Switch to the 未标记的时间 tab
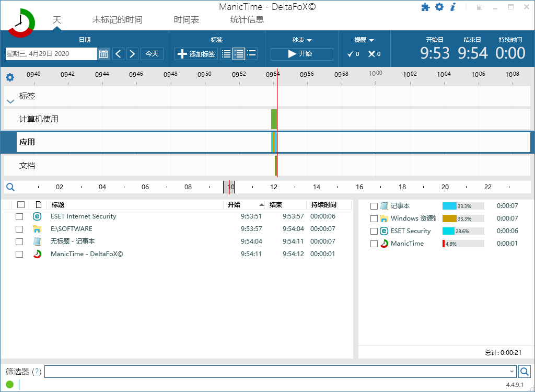 tap(118, 19)
